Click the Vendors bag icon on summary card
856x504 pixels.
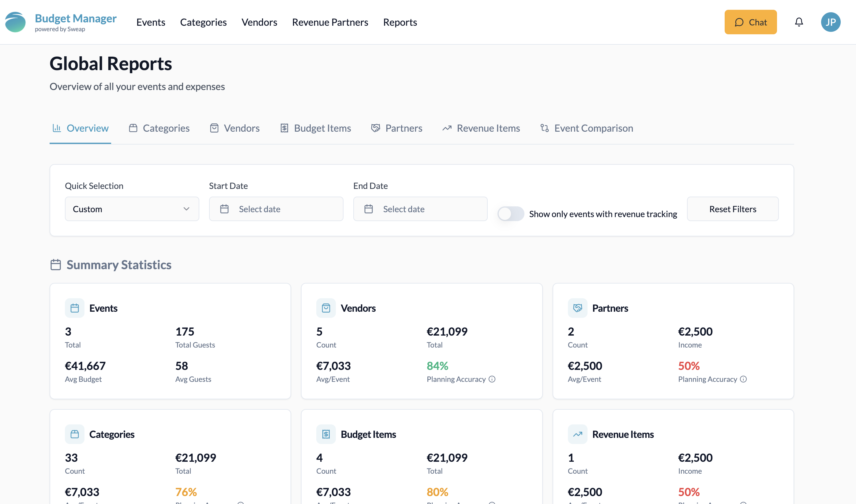pyautogui.click(x=326, y=308)
